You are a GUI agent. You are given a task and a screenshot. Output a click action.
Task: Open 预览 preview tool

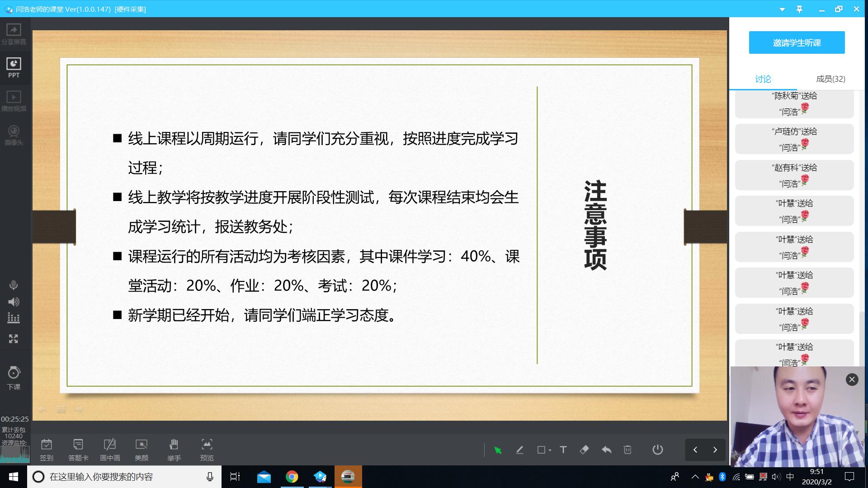tap(207, 450)
